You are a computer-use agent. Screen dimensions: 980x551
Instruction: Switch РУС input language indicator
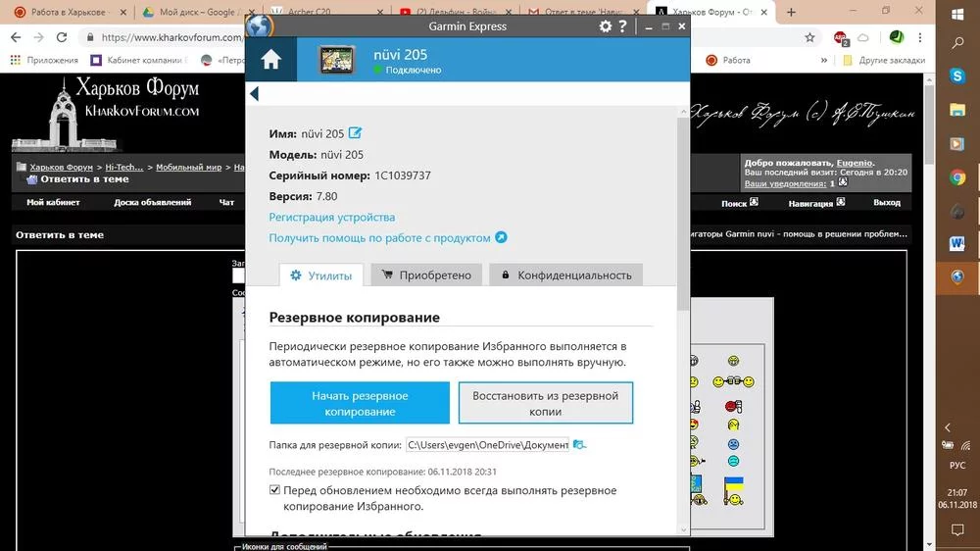(957, 466)
